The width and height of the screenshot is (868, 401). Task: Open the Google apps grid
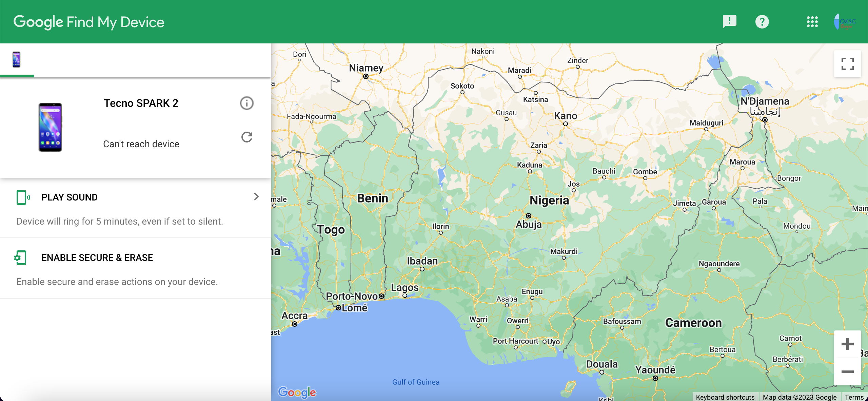[812, 22]
